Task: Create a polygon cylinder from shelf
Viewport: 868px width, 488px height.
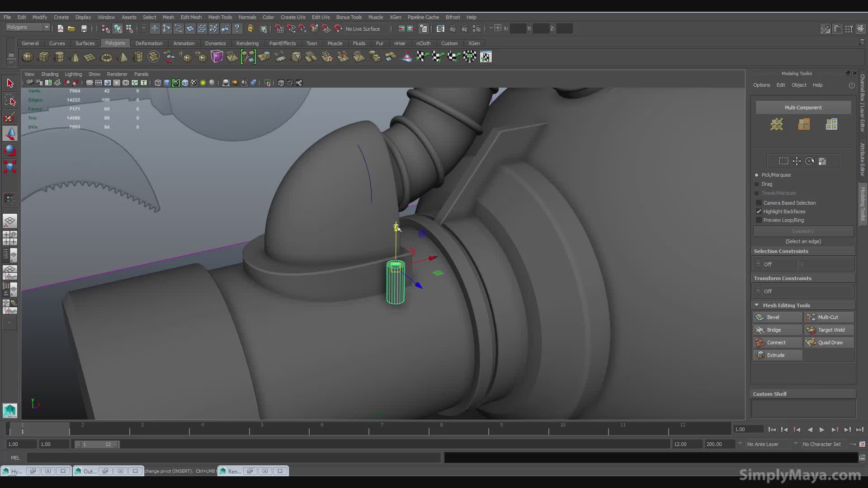Action: click(x=59, y=57)
